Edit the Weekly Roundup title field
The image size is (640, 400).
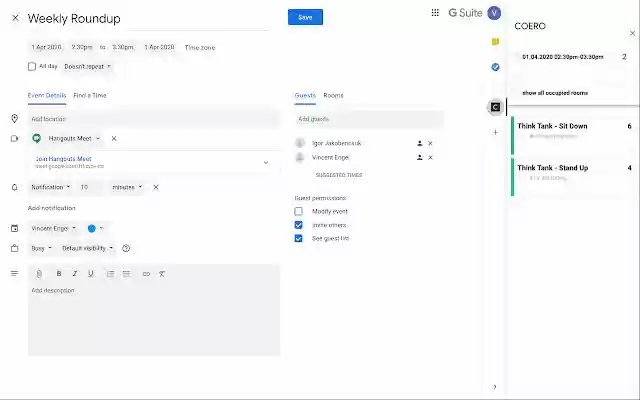(148, 19)
